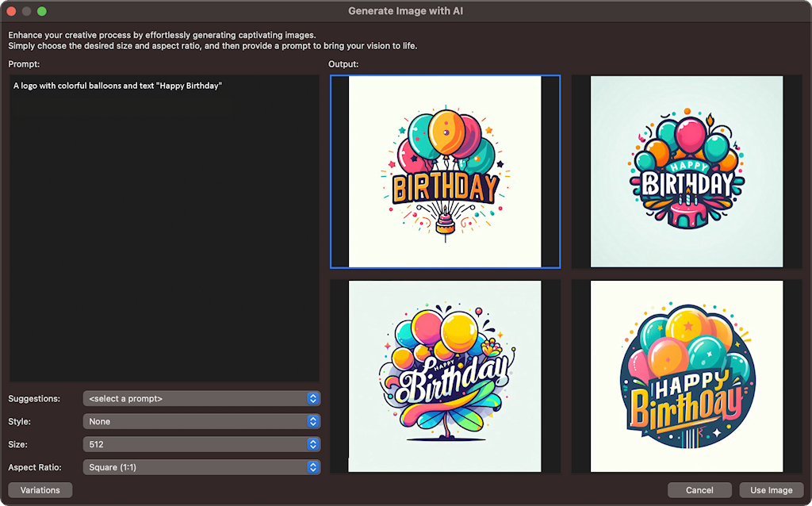Screen dimensions: 812x506
Task: Expand the Style dropdown set to None
Action: (201, 421)
